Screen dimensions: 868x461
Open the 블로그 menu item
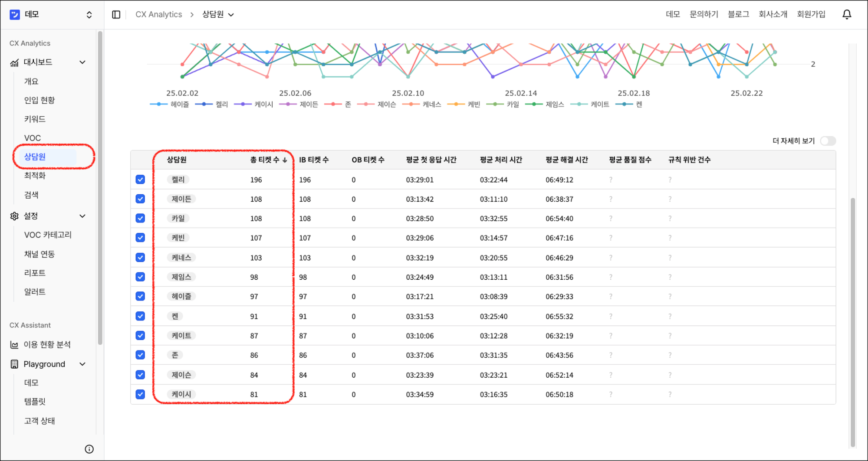click(738, 14)
